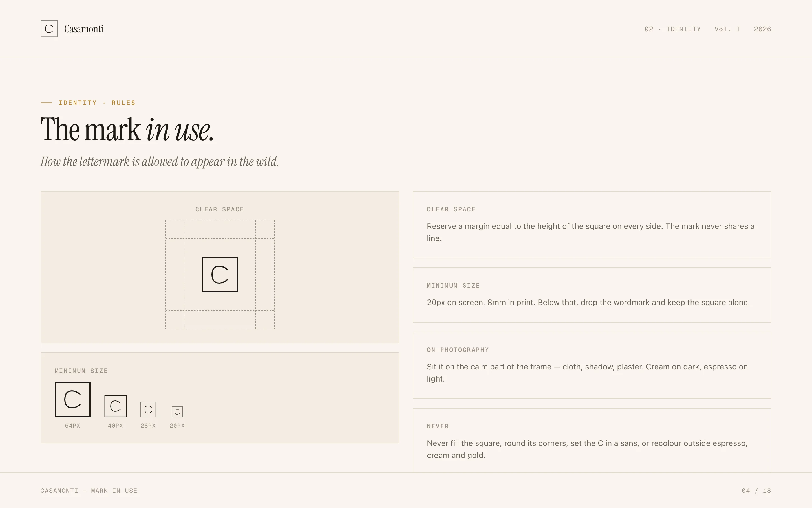Click the '04 / 18' page counter
Viewport: 812px width, 508px height.
(x=756, y=491)
